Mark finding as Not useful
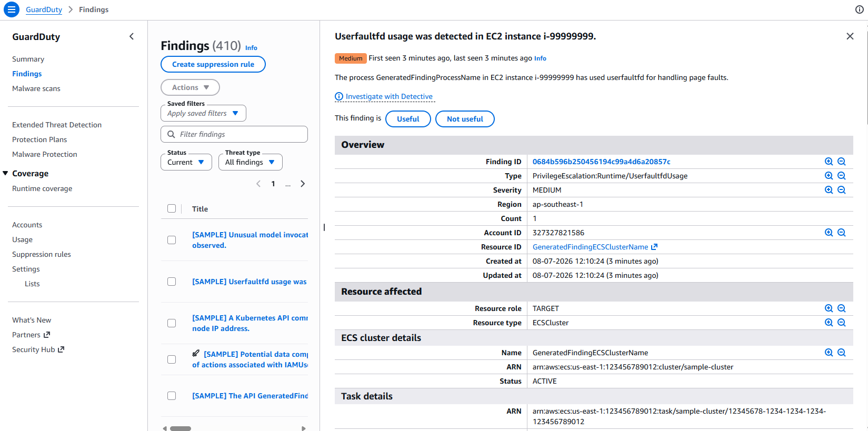Image resolution: width=868 pixels, height=431 pixels. [x=465, y=119]
